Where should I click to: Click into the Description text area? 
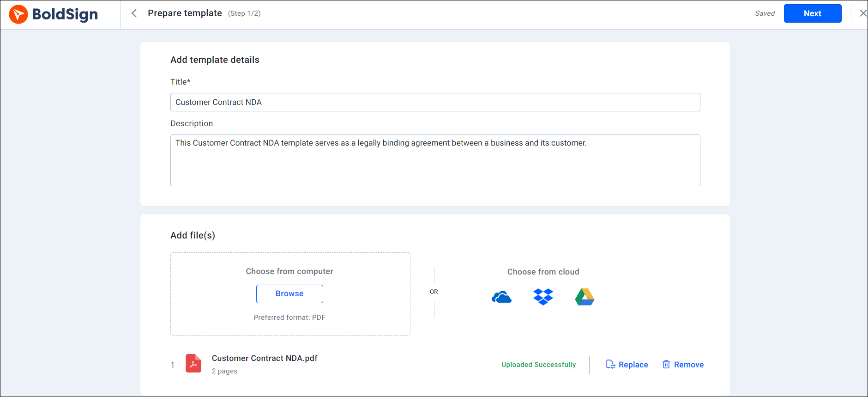[x=435, y=160]
